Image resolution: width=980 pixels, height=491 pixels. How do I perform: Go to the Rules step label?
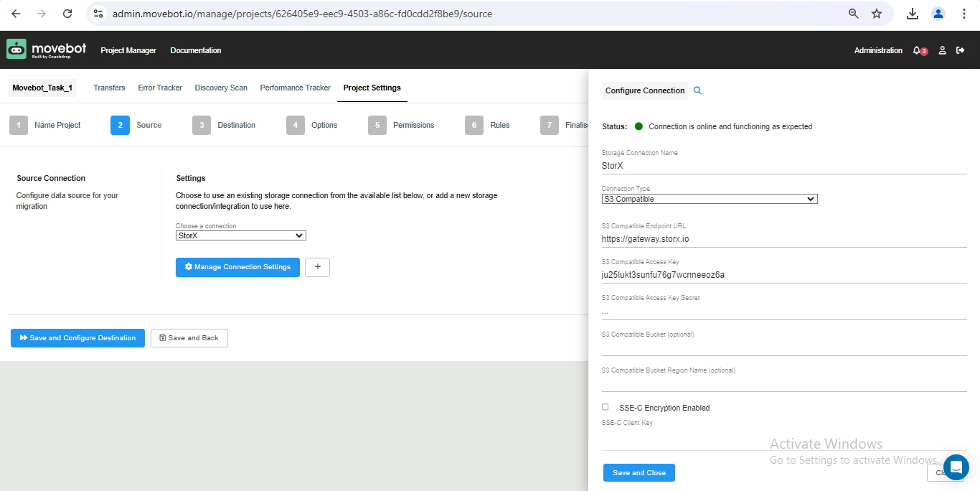500,125
